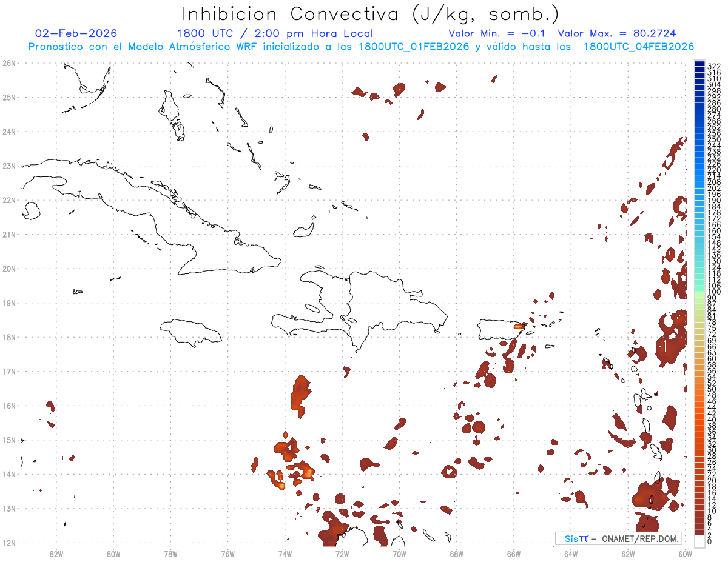Viewport: 728px width, 562px height.
Task: Click the 60W longitude label
Action: point(686,553)
